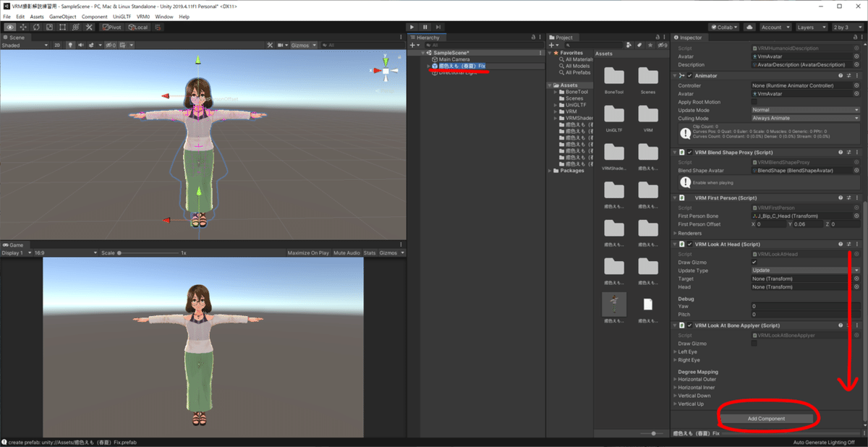
Task: Click the Project create plus button
Action: tap(553, 45)
